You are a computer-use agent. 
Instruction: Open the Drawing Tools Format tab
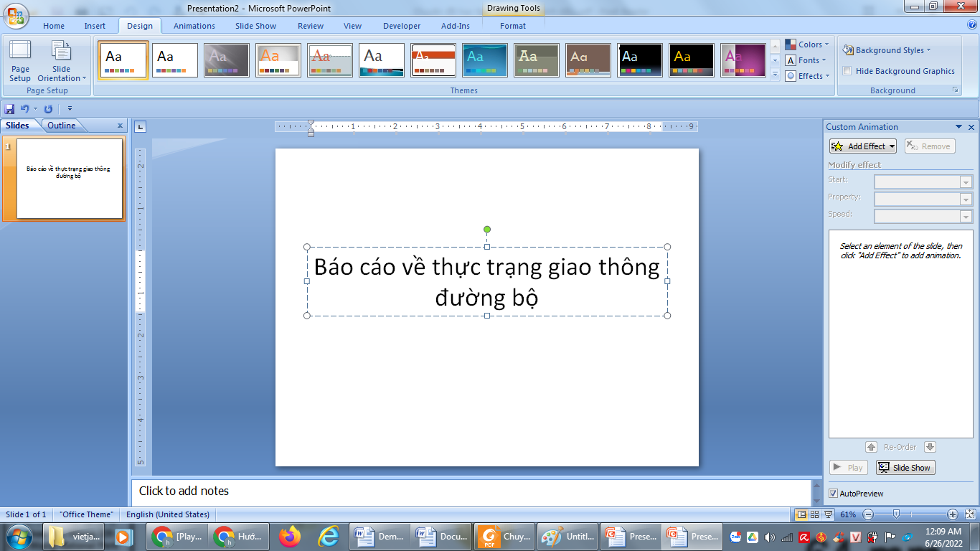coord(513,26)
